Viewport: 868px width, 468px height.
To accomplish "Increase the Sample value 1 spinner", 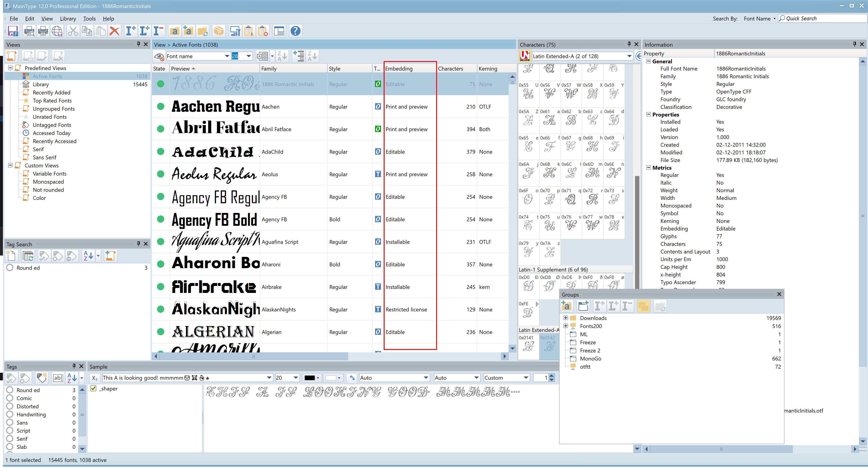I will pos(551,376).
